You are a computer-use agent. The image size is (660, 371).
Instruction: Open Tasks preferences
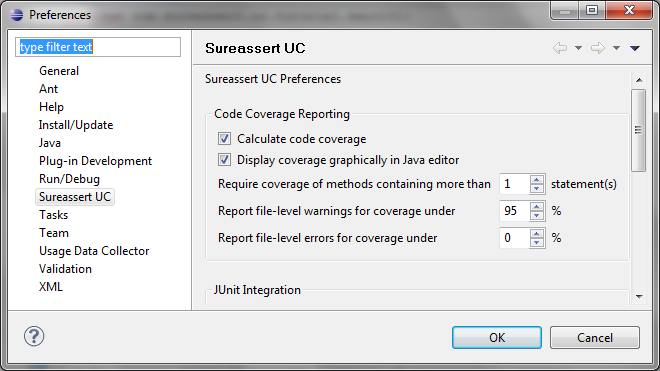(53, 215)
